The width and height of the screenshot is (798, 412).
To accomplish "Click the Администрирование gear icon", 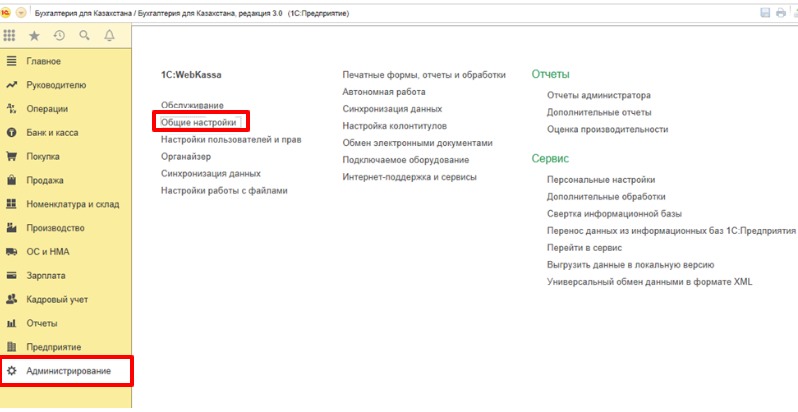I will click(11, 371).
